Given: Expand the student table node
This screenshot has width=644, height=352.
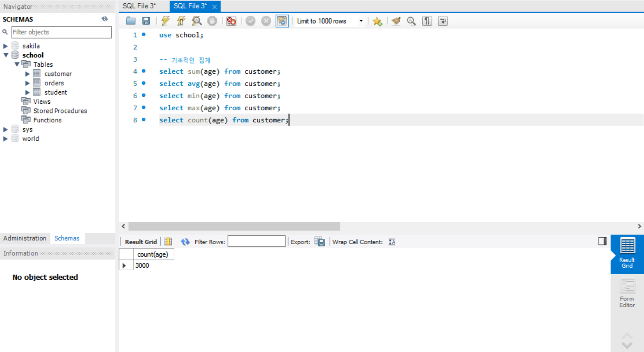Looking at the screenshot, I should click(27, 92).
